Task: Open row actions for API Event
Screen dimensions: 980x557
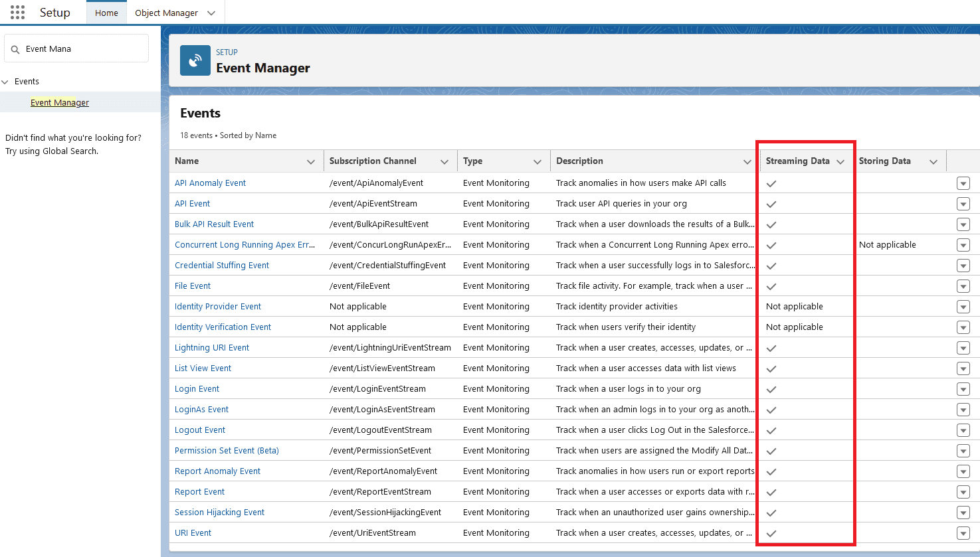Action: coord(963,204)
